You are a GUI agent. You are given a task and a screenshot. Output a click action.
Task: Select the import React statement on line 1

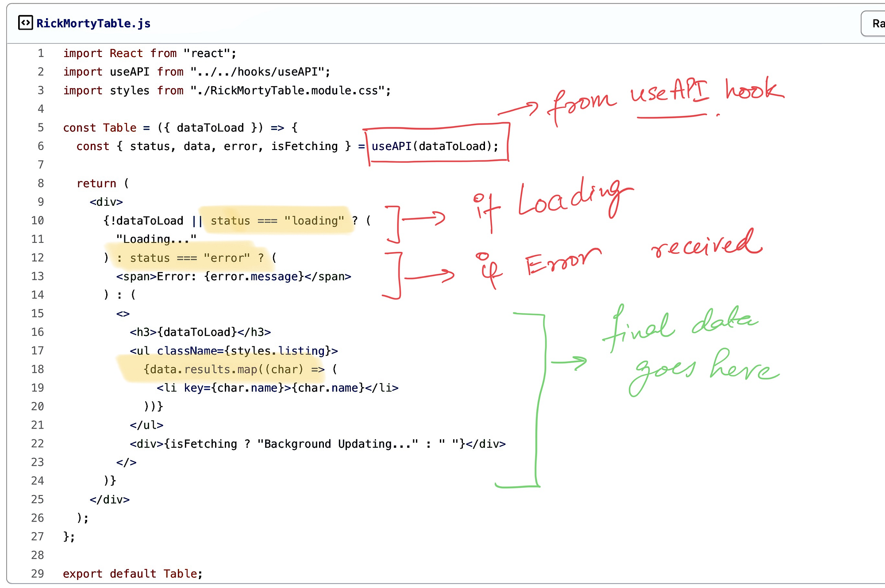tap(150, 53)
